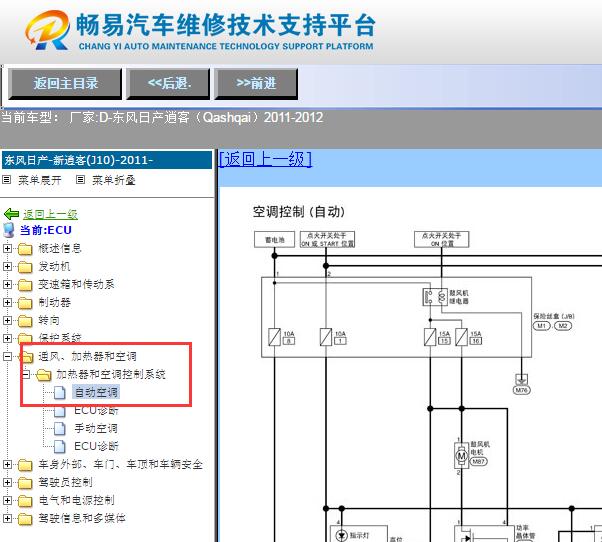Screen dimensions: 602x542
Task: Click the 电气和电源控制 folder icon
Action: [x=25, y=501]
